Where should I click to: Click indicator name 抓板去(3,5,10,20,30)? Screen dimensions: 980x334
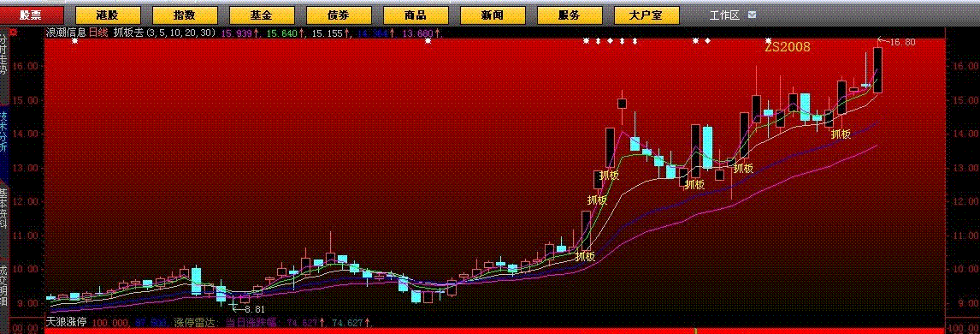click(x=165, y=33)
